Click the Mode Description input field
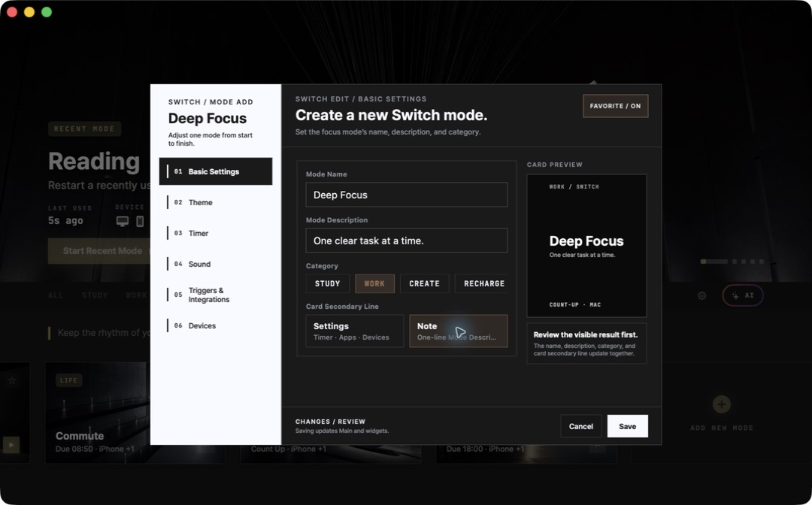 click(407, 240)
